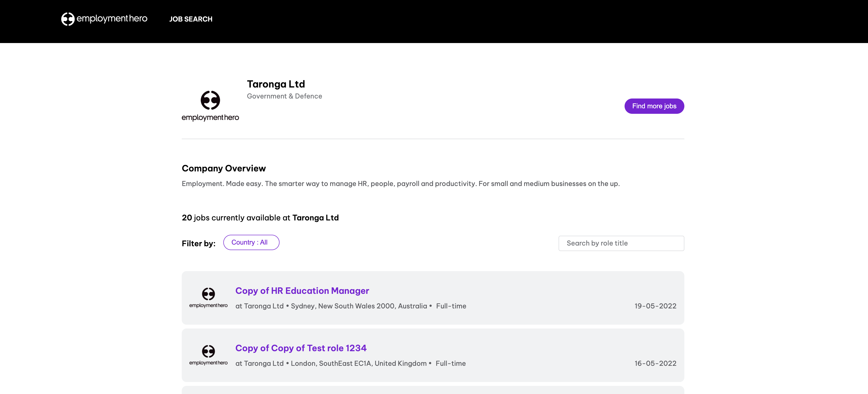Open the JOB SEARCH menu item
Screen dimensions: 868x394
[x=191, y=19]
